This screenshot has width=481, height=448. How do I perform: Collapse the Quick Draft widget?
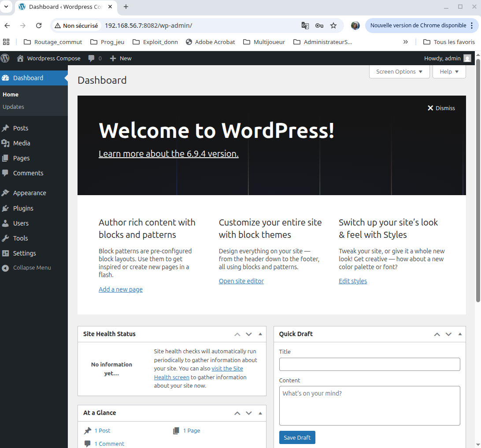(x=460, y=334)
